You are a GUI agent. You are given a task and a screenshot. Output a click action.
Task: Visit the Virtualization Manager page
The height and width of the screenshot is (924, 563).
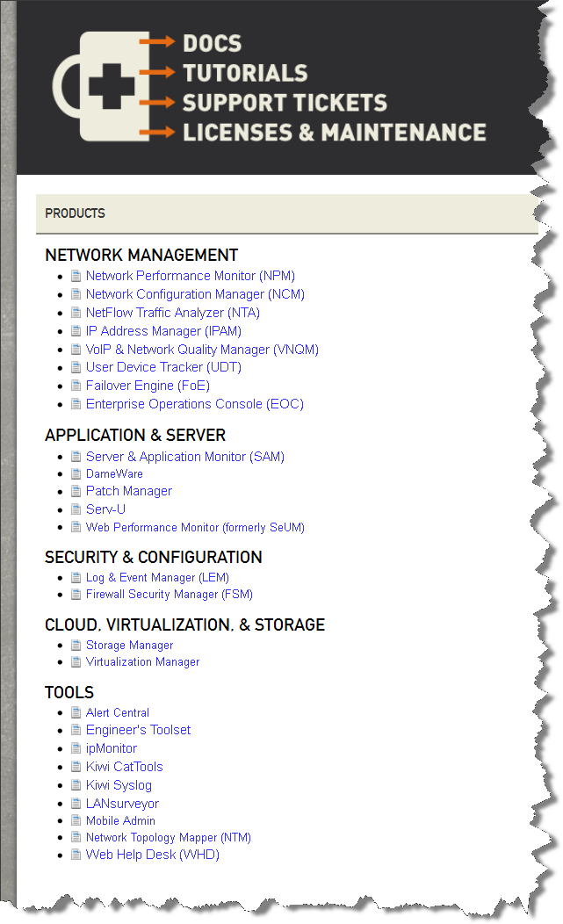coord(142,661)
